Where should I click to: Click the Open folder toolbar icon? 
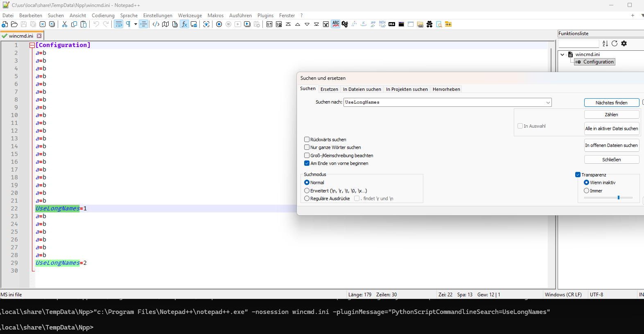pyautogui.click(x=14, y=24)
